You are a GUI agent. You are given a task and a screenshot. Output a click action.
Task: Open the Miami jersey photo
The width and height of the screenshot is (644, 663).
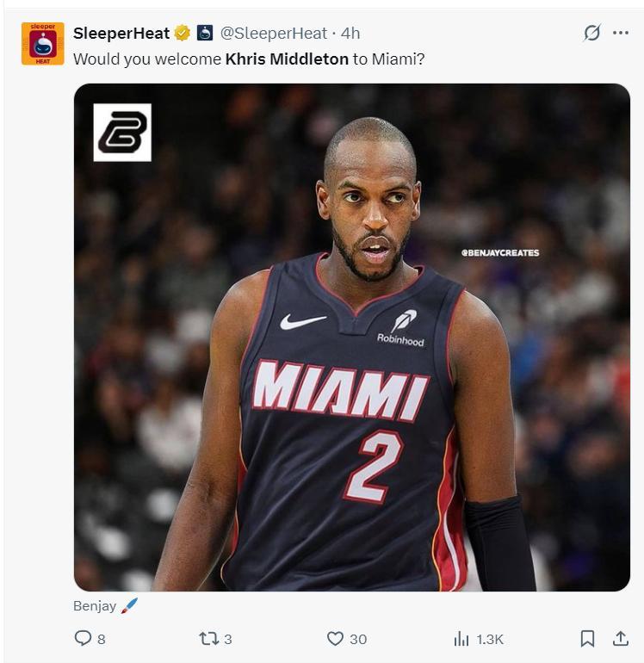pos(352,337)
